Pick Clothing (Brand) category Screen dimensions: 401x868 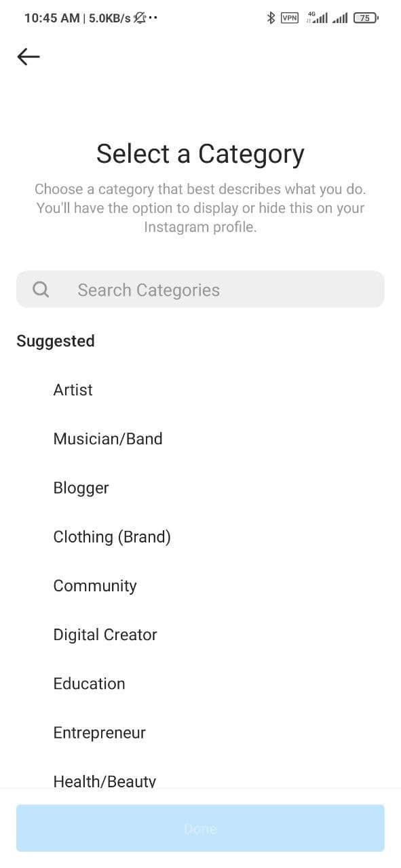pos(112,537)
